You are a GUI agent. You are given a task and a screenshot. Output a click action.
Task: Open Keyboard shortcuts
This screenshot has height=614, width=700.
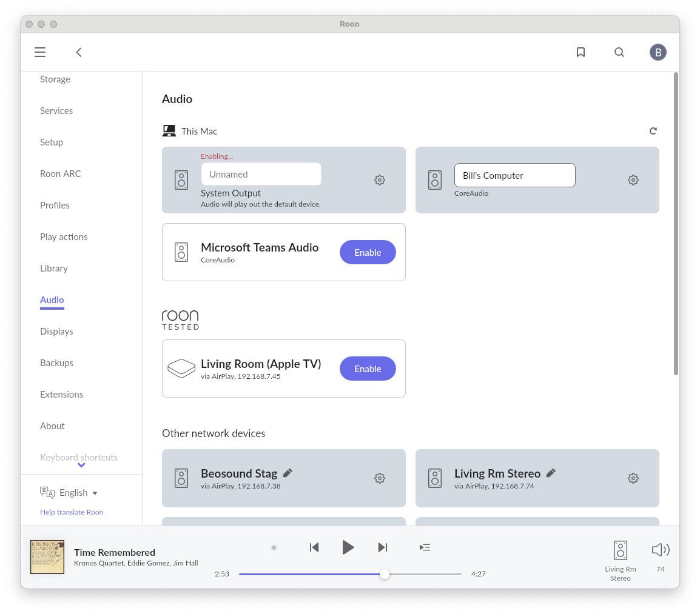click(x=79, y=458)
